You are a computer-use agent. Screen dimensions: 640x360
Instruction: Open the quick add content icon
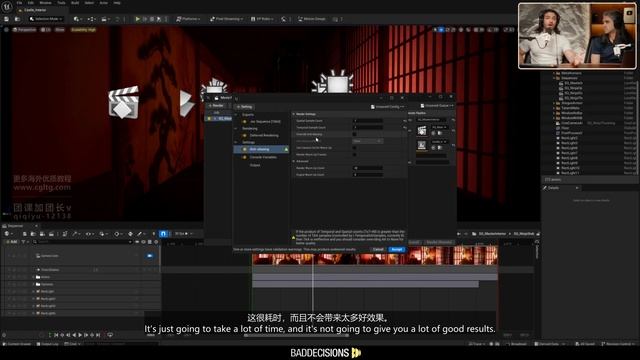[x=78, y=19]
